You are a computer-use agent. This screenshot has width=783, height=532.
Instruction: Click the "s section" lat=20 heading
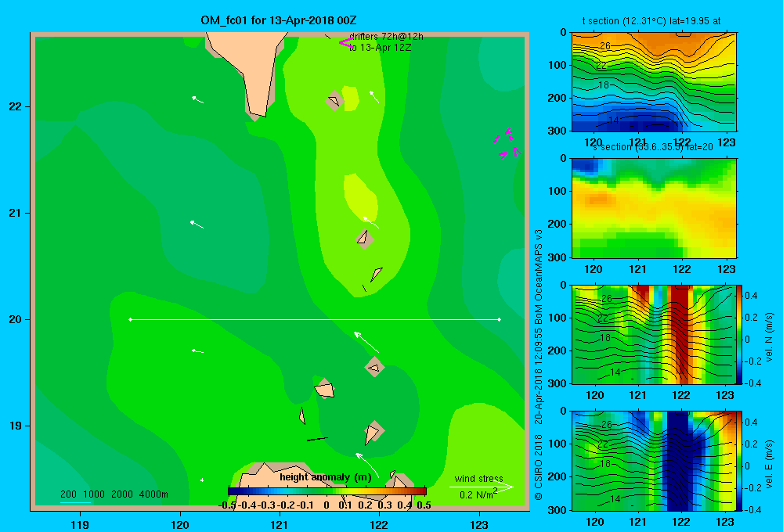coord(652,147)
